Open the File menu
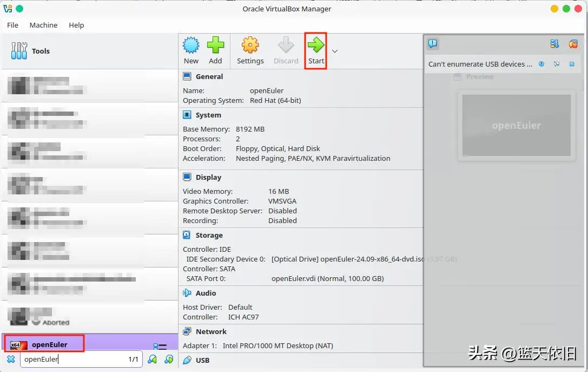This screenshot has height=372, width=588. [x=12, y=25]
